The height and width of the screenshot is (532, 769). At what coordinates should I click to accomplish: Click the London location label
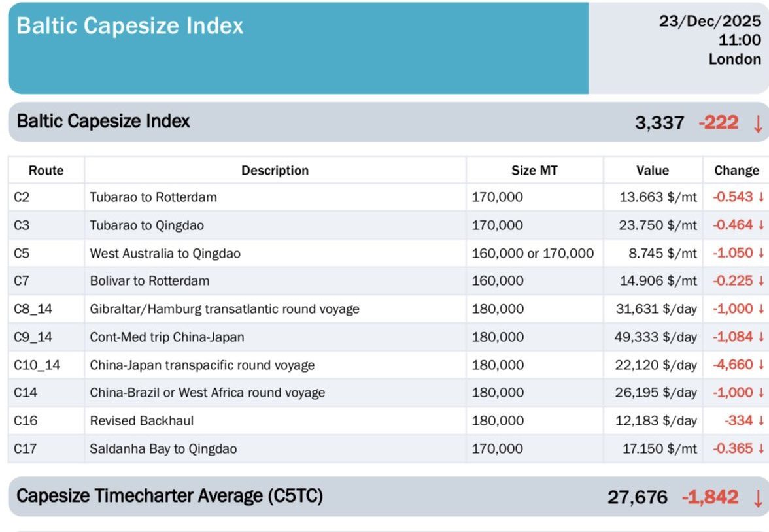tap(735, 59)
